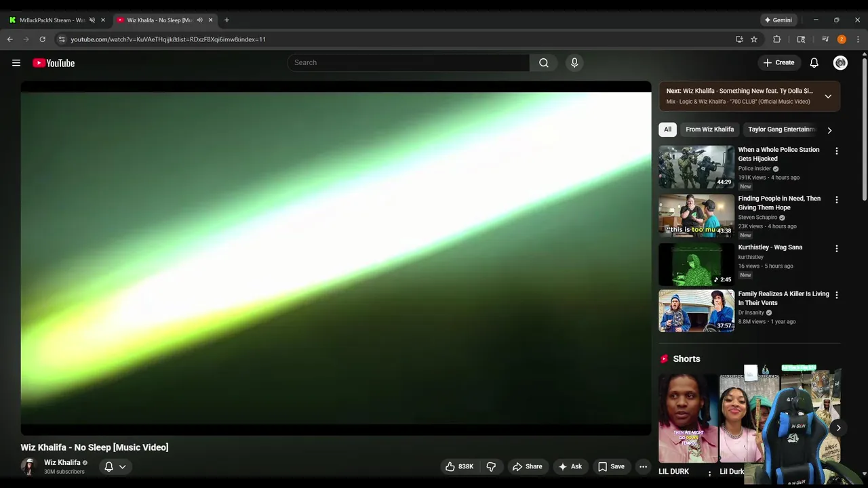Screen dimensions: 868x488
Task: Open options menu for Police Station video
Action: pyautogui.click(x=836, y=151)
